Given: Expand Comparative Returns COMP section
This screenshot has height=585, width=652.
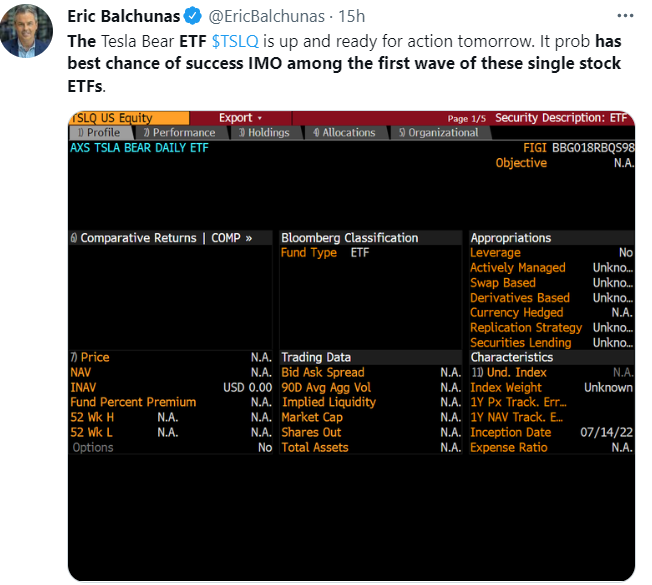Looking at the screenshot, I should pyautogui.click(x=160, y=238).
